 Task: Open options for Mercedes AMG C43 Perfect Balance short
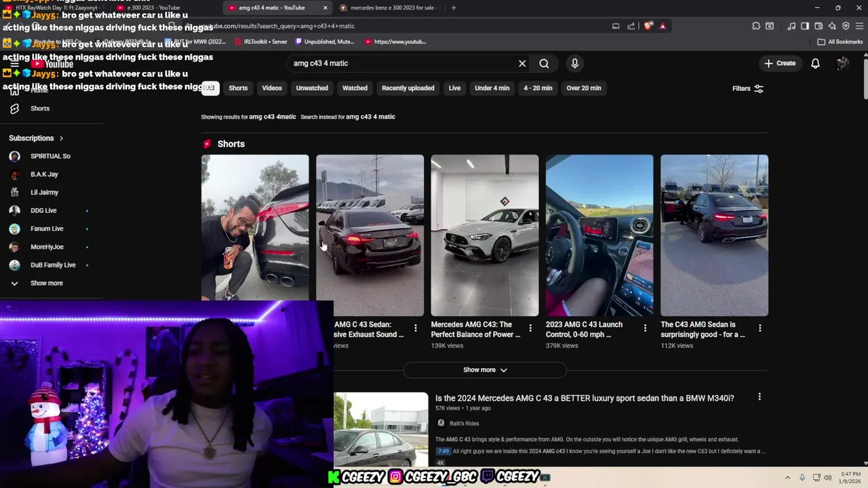click(x=530, y=328)
